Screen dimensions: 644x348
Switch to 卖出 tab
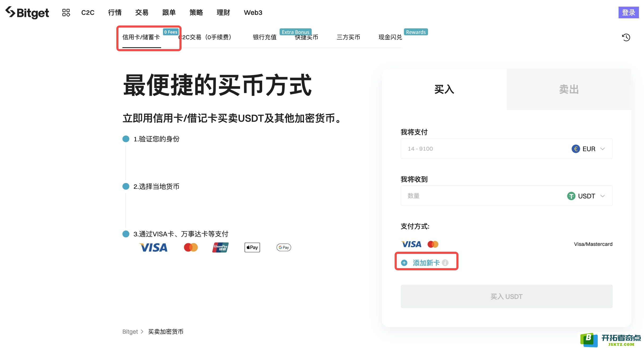click(569, 89)
